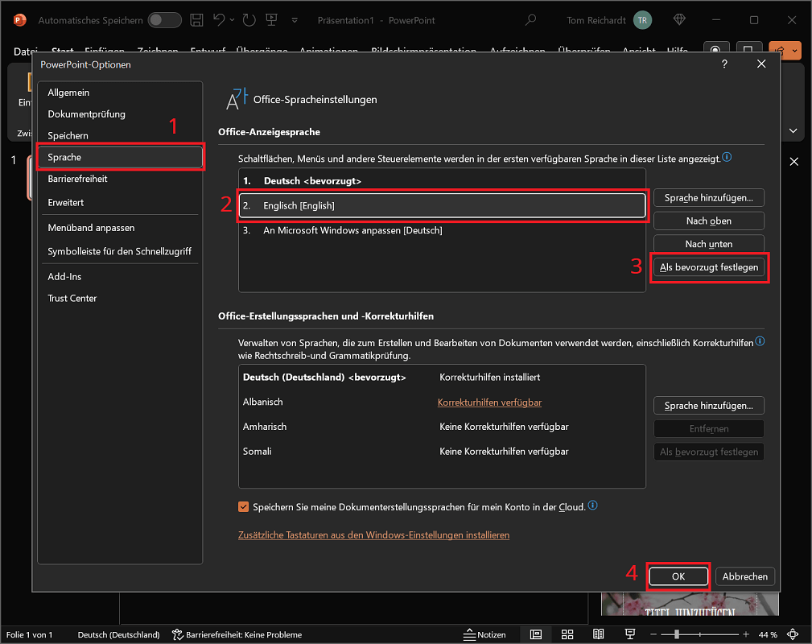Click the help question mark in options dialog

coord(724,64)
